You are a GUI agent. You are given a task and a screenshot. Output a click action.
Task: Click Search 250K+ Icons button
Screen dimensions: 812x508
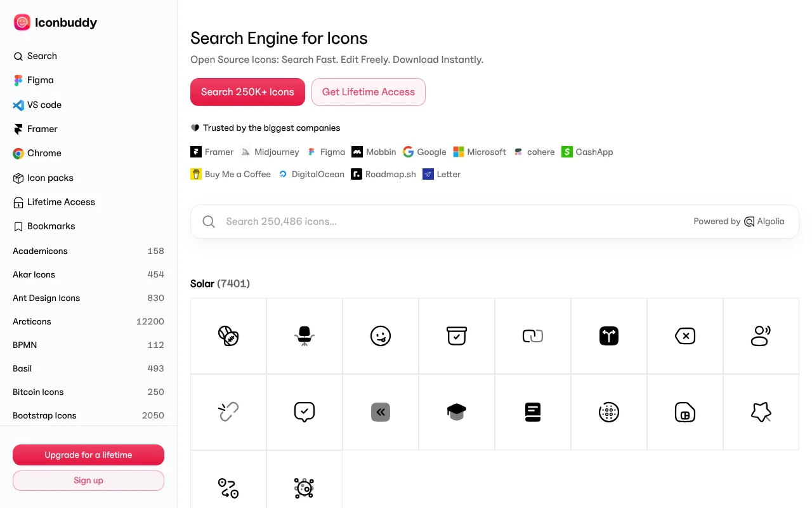pyautogui.click(x=247, y=92)
